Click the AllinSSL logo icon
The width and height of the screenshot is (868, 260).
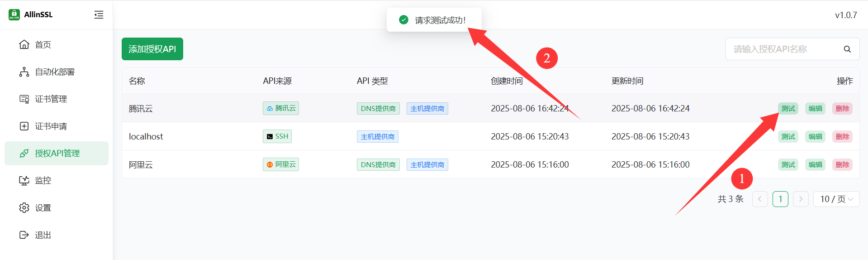14,14
